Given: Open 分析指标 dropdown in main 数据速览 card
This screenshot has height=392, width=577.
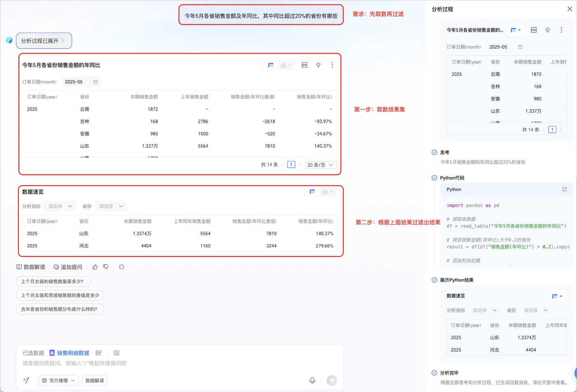Looking at the screenshot, I should [x=60, y=206].
